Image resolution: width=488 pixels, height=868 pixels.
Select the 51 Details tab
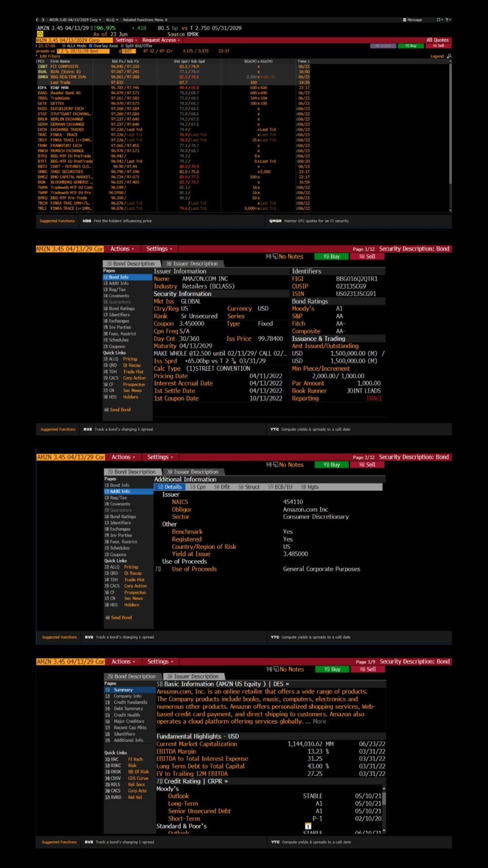click(x=170, y=487)
